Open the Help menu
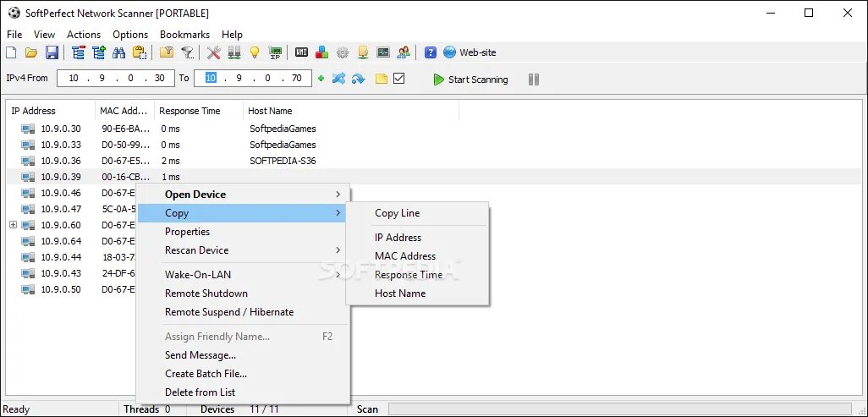 click(232, 35)
